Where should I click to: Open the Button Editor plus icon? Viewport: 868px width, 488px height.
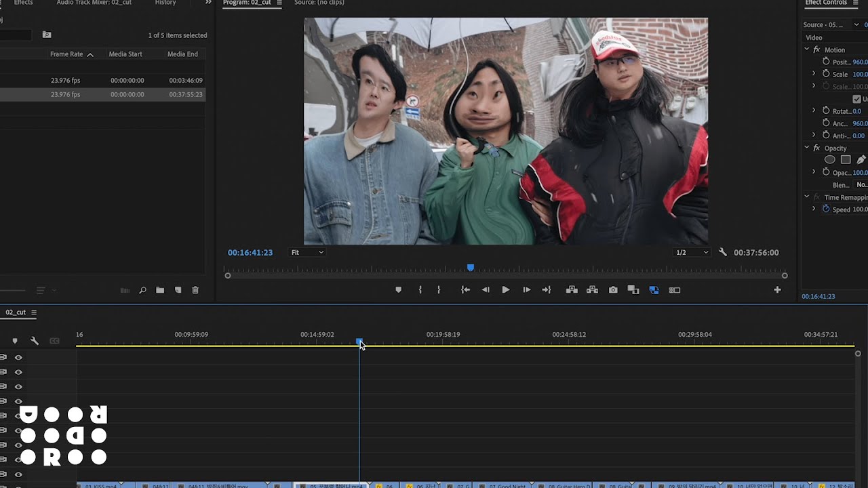click(x=777, y=290)
